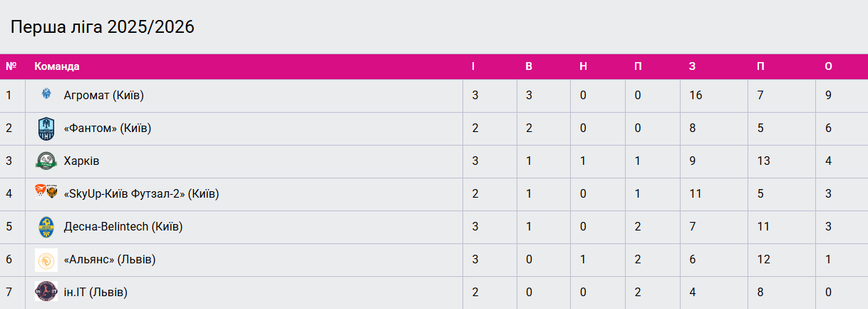Click the «Фантом» (Київ) team logo
This screenshot has height=309, width=868.
tap(46, 128)
